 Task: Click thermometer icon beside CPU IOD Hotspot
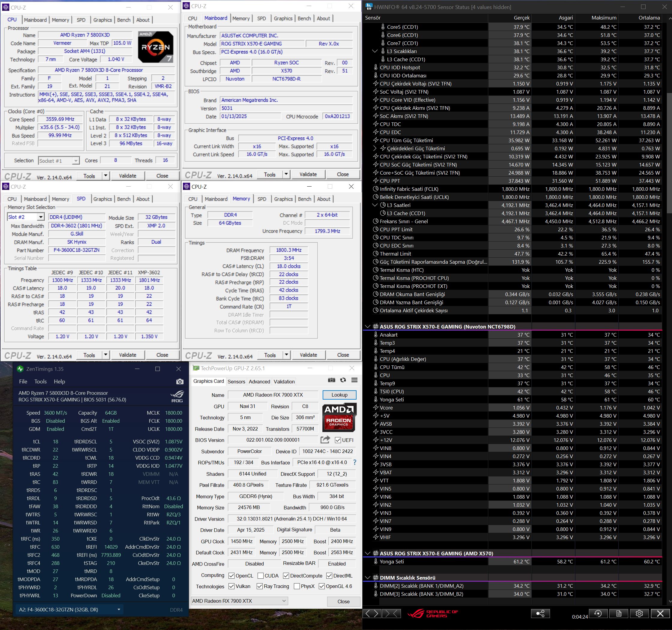tap(375, 67)
